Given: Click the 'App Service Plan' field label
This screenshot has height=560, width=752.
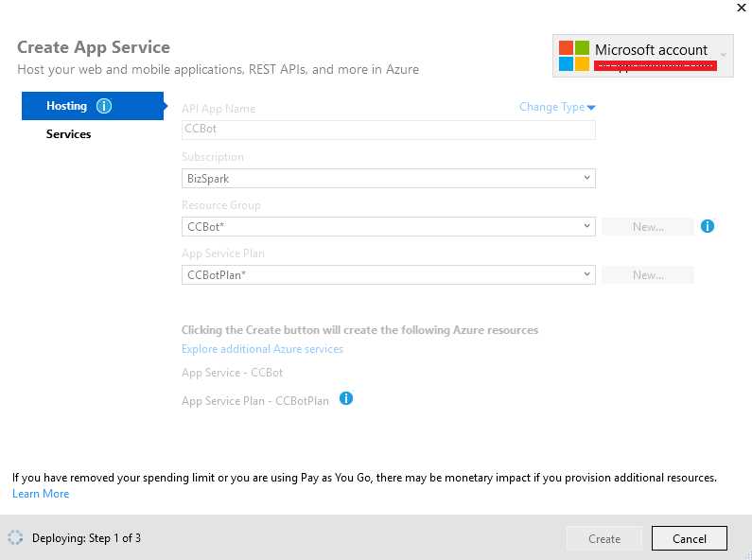Looking at the screenshot, I should click(223, 254).
